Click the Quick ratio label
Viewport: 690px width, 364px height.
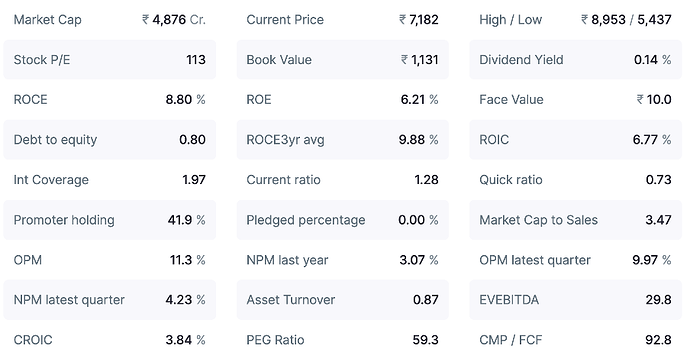coord(510,180)
